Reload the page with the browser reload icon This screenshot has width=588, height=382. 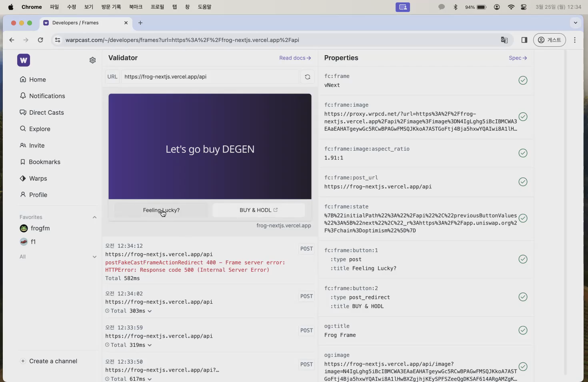[x=40, y=40]
